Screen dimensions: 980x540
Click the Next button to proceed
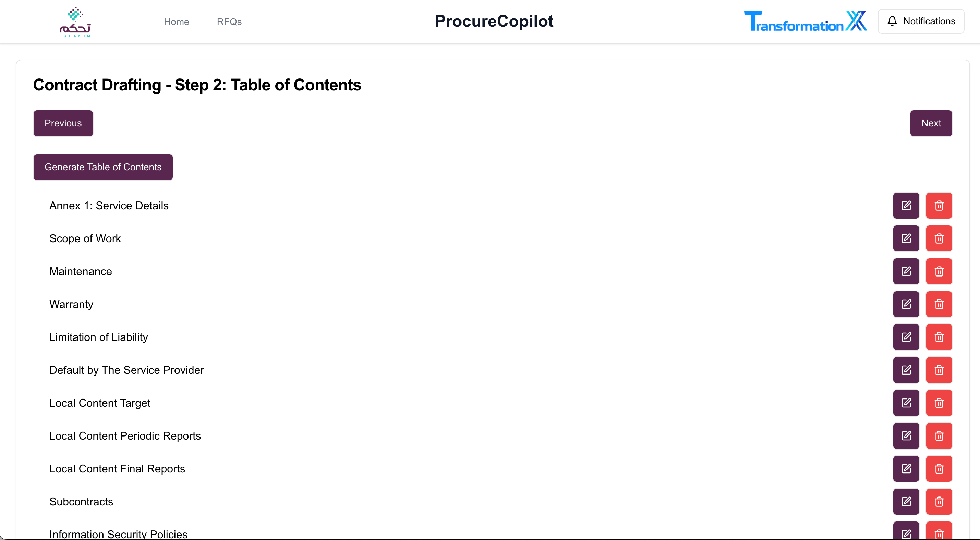pos(931,123)
